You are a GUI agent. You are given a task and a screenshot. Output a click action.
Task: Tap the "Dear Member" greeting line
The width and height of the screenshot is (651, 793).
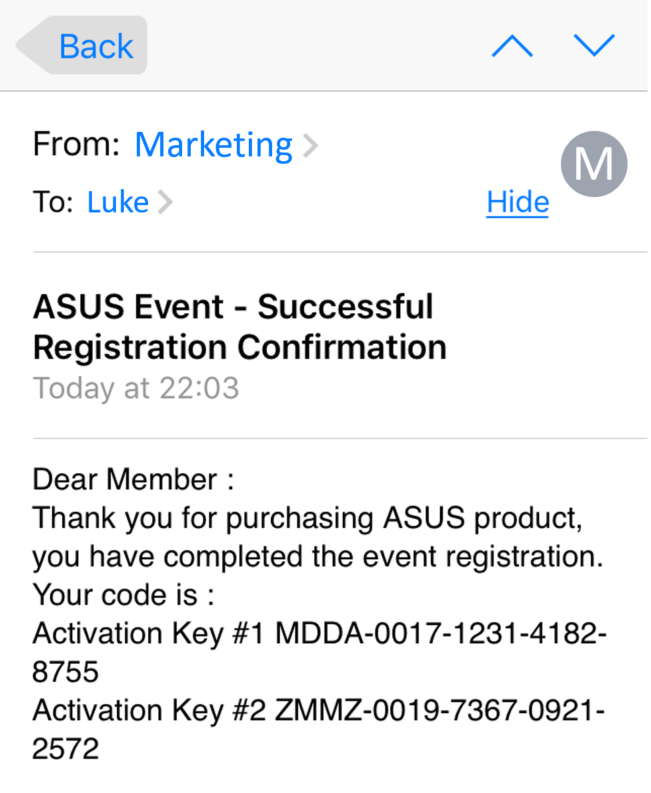point(133,480)
